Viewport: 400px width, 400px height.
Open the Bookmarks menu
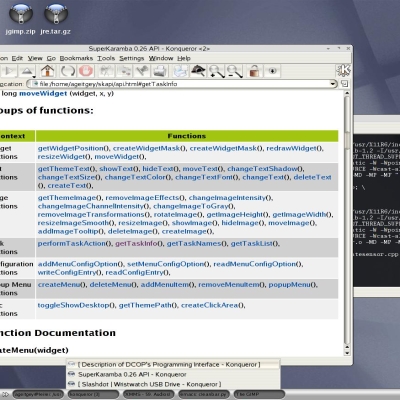point(76,58)
